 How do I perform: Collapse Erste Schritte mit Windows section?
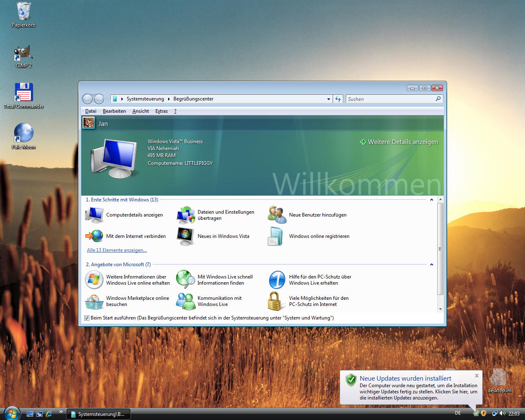[431, 200]
